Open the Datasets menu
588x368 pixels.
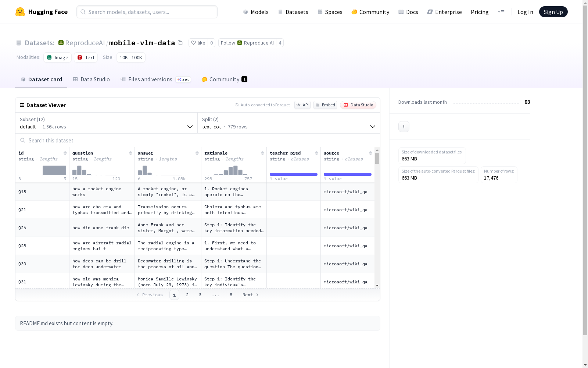point(293,12)
